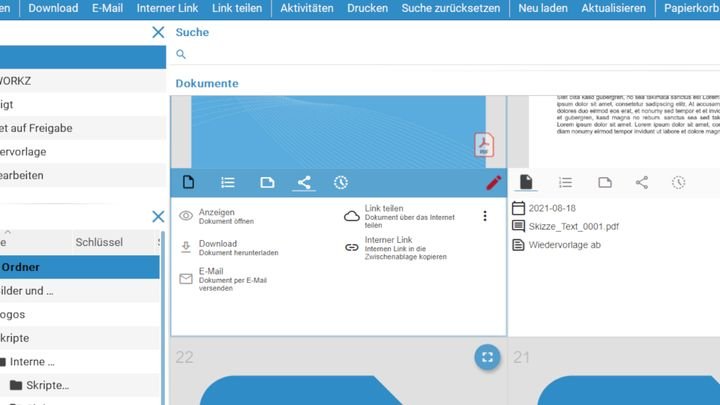Click the Dokumente section heading
Screen dimensions: 720x405
pyautogui.click(x=207, y=83)
